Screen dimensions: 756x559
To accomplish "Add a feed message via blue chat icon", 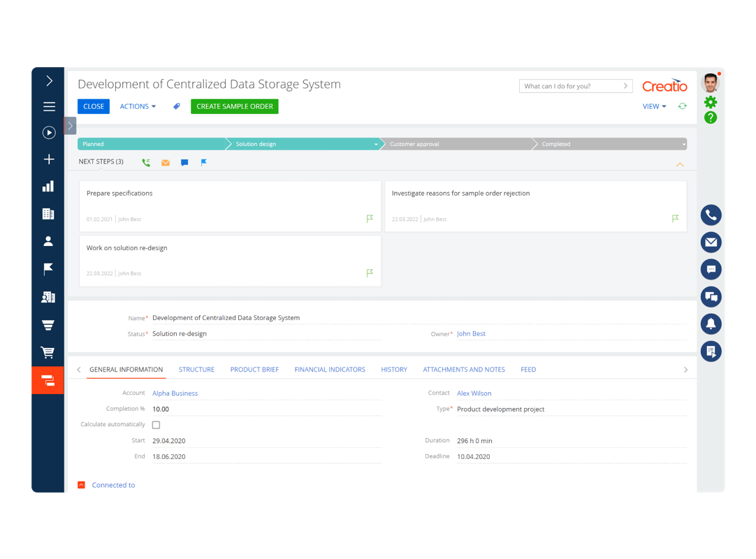I will click(184, 163).
